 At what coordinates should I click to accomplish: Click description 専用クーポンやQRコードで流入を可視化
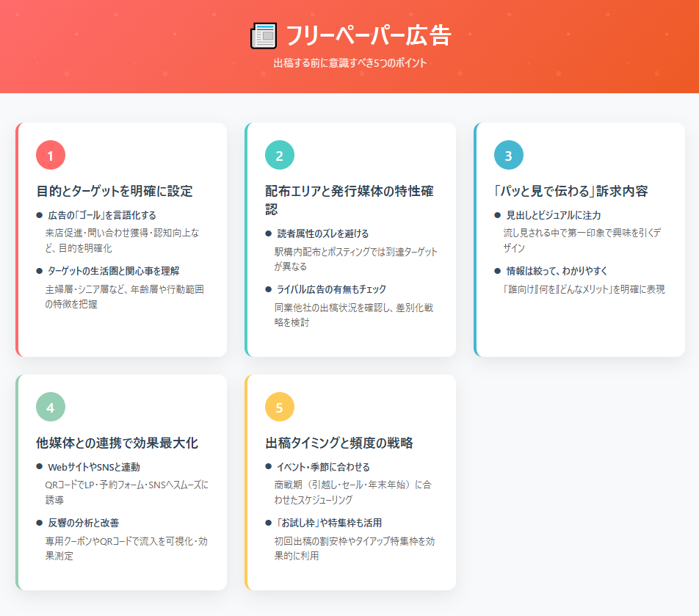(126, 548)
